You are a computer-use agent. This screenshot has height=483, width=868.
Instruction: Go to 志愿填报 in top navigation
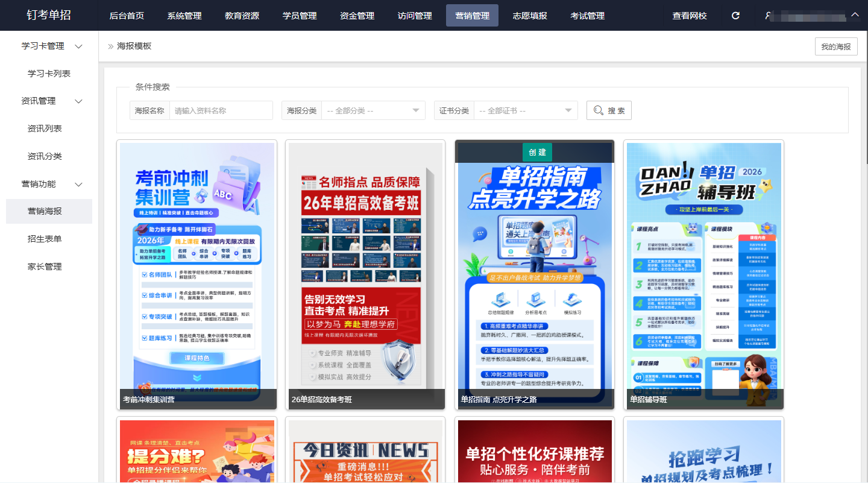coord(530,16)
